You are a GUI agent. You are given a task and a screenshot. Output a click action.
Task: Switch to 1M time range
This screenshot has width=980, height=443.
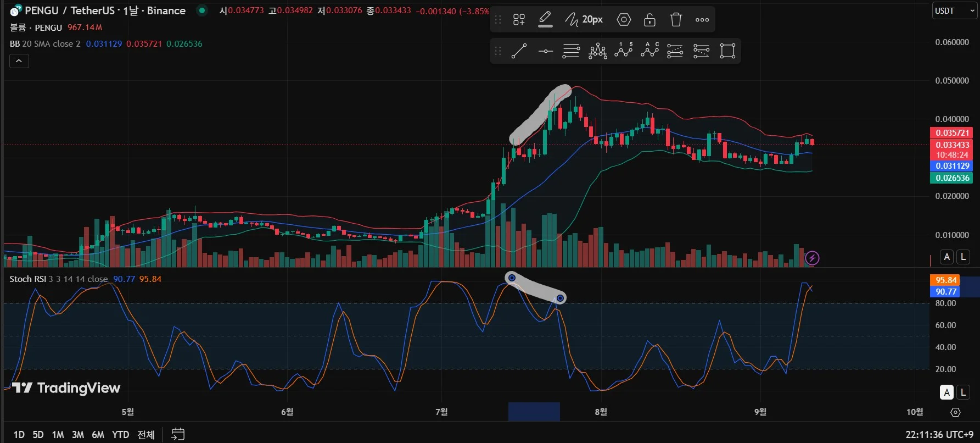coord(58,435)
